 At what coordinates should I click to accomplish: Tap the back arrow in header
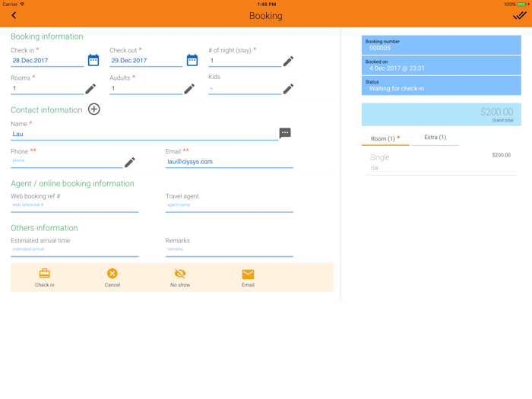(x=14, y=15)
